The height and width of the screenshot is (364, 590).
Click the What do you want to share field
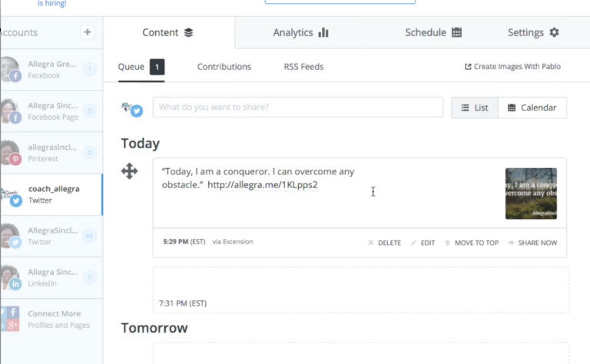click(298, 108)
